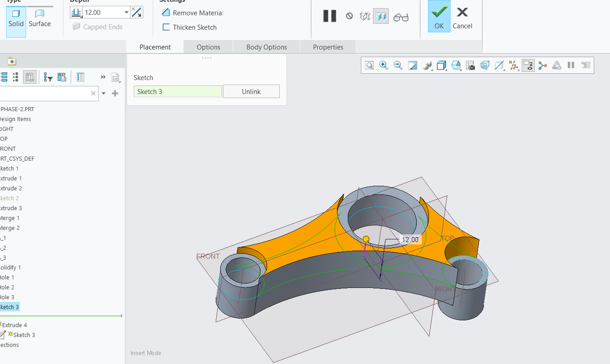Screen dimensions: 610x364
Task: Click the flip depth direction icon
Action: point(137,12)
